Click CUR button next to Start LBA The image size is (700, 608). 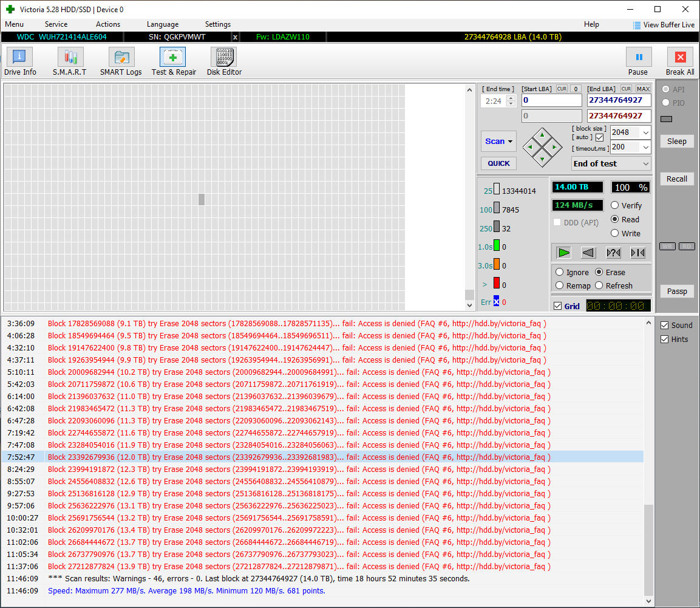562,89
